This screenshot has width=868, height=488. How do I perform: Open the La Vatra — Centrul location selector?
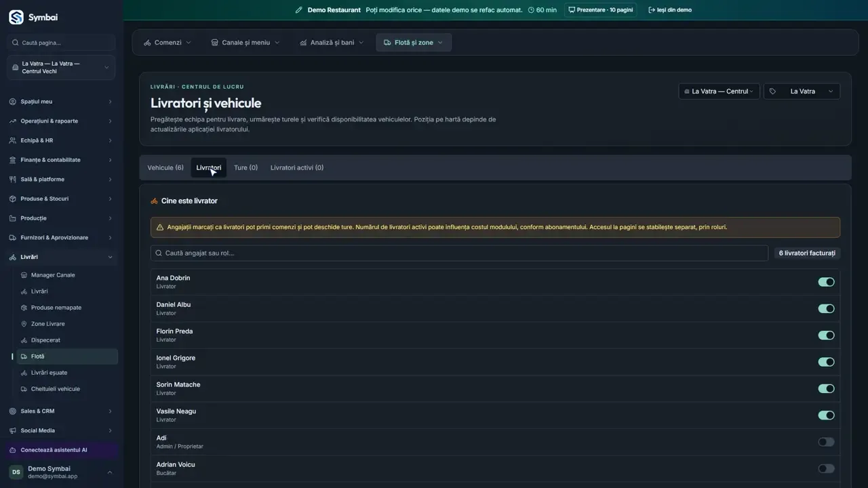coord(719,91)
